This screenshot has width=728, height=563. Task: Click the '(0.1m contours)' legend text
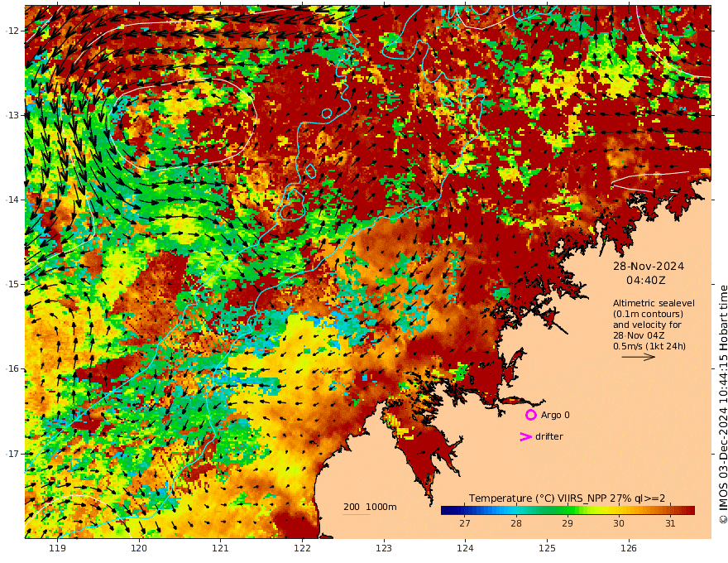[648, 314]
